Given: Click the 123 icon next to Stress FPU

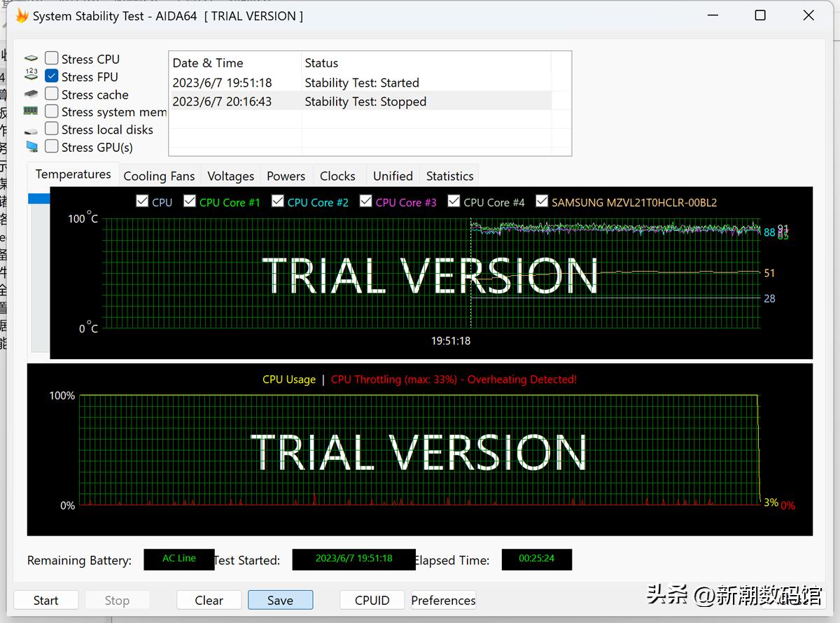Looking at the screenshot, I should 31,76.
